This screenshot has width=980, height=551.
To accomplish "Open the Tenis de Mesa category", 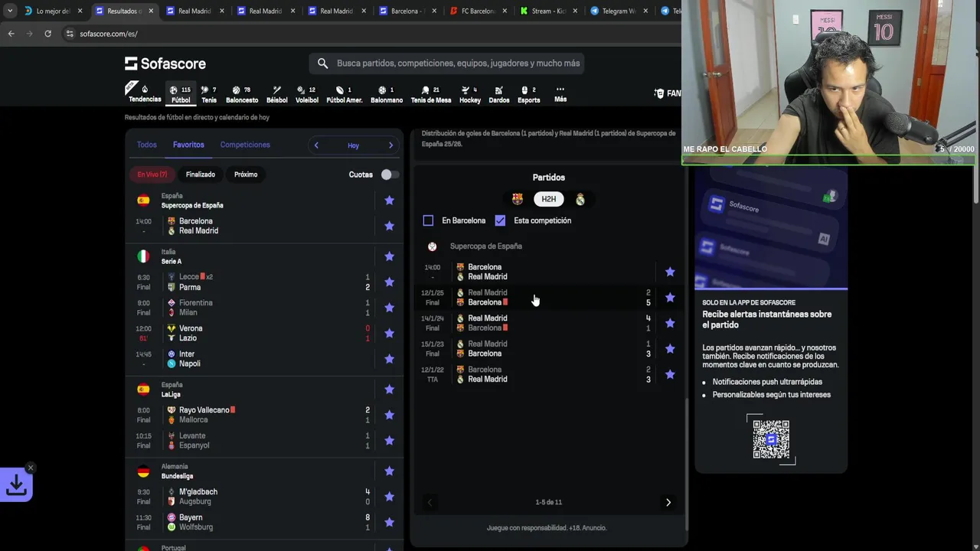I will click(431, 95).
